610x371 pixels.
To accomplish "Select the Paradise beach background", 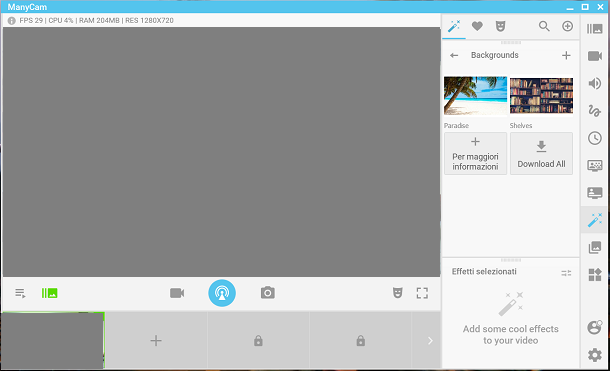I will pyautogui.click(x=475, y=96).
